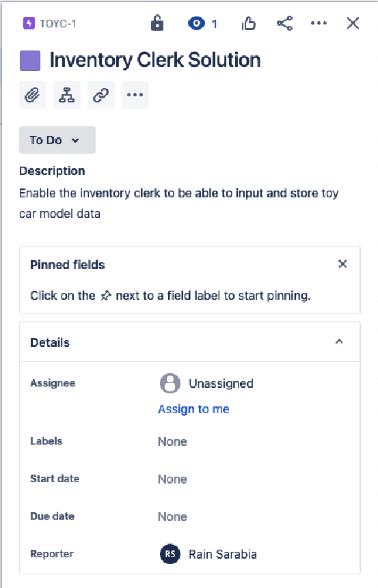The width and height of the screenshot is (378, 588).
Task: Open the share issue icon
Action: [284, 24]
